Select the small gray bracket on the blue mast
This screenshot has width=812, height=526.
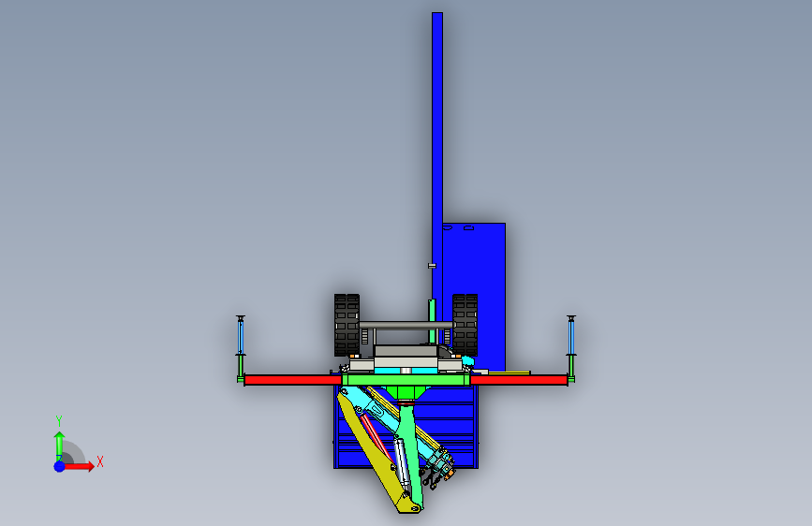(x=432, y=266)
